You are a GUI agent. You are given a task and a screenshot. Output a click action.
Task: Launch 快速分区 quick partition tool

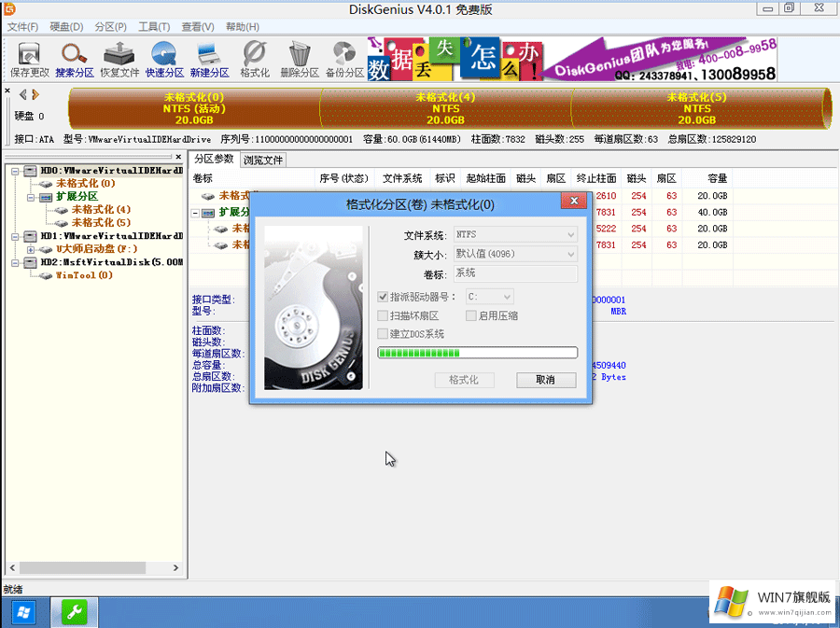[163, 58]
